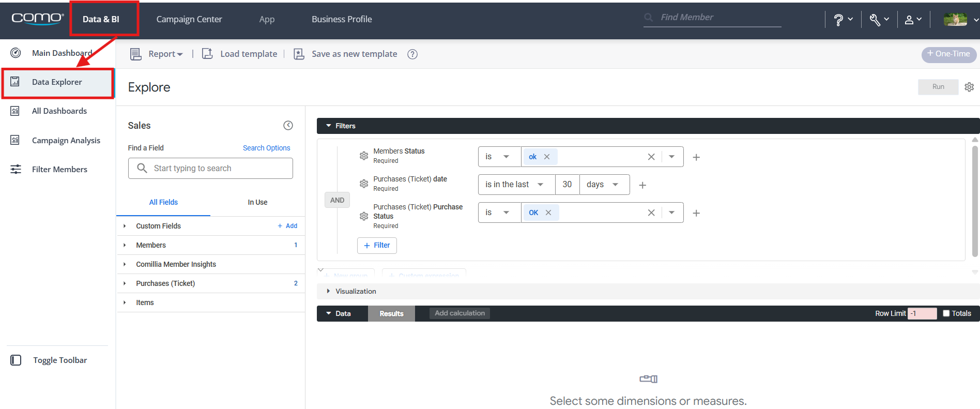This screenshot has width=980, height=409.
Task: Click the + One-Time button
Action: tap(949, 54)
